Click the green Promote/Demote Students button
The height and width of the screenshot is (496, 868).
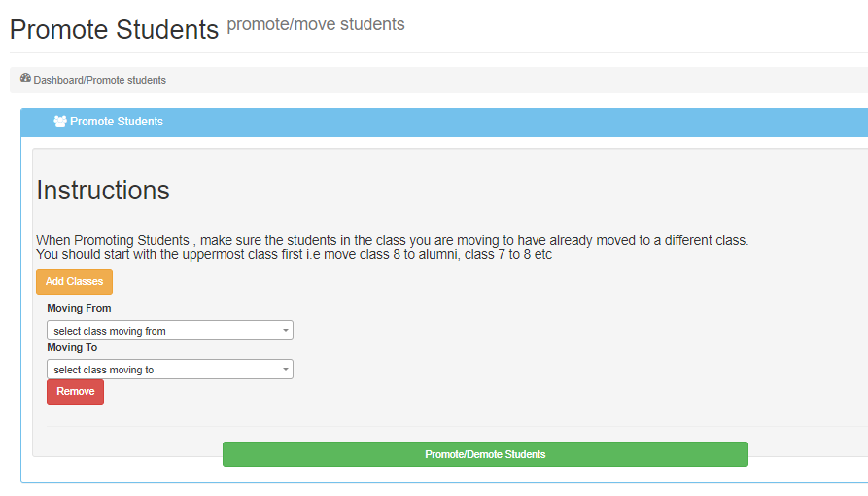485,454
